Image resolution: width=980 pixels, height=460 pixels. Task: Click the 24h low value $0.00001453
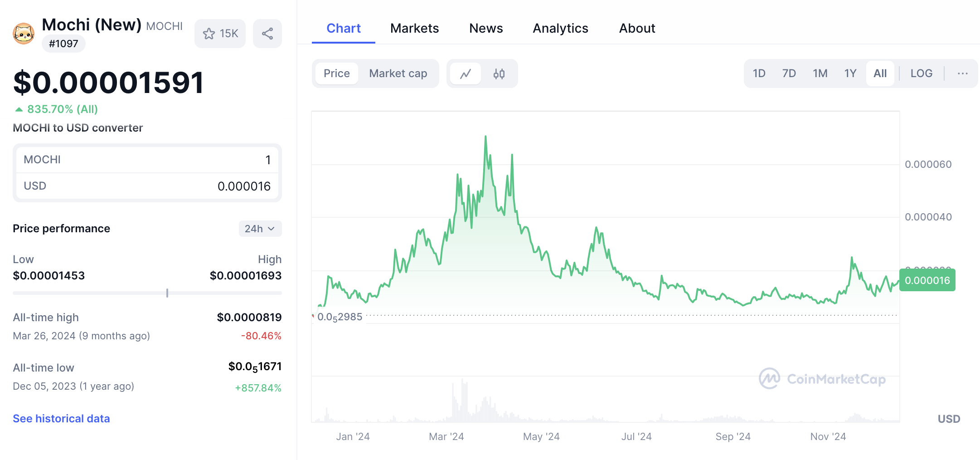pyautogui.click(x=49, y=275)
